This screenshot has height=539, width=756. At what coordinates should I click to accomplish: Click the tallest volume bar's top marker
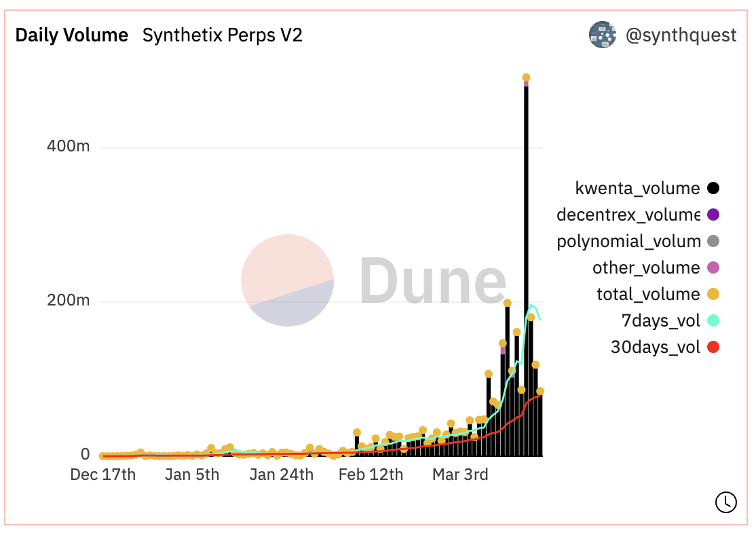tap(526, 77)
